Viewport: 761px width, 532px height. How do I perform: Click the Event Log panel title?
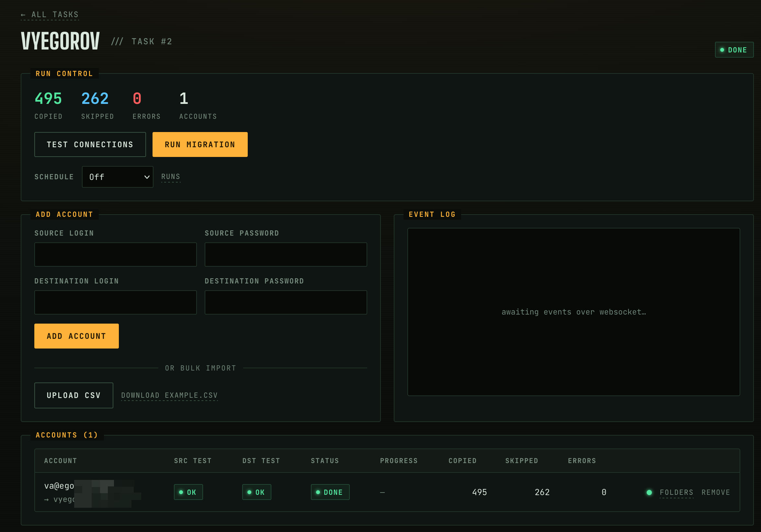tap(432, 214)
